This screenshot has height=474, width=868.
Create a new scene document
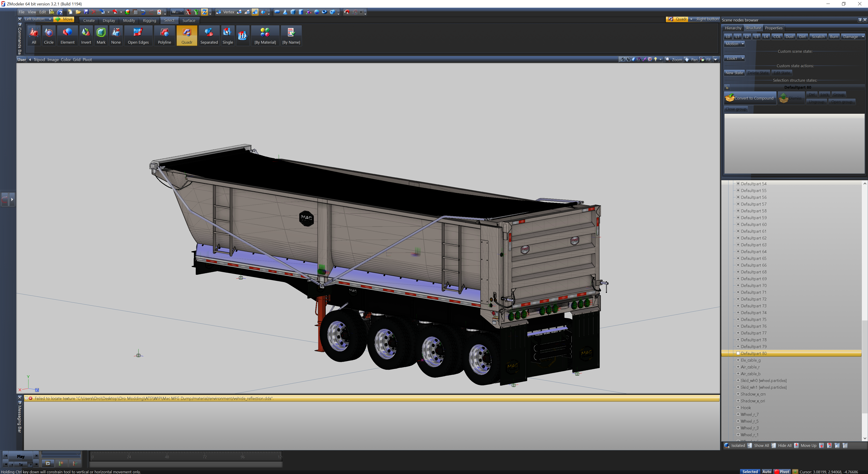(x=70, y=12)
